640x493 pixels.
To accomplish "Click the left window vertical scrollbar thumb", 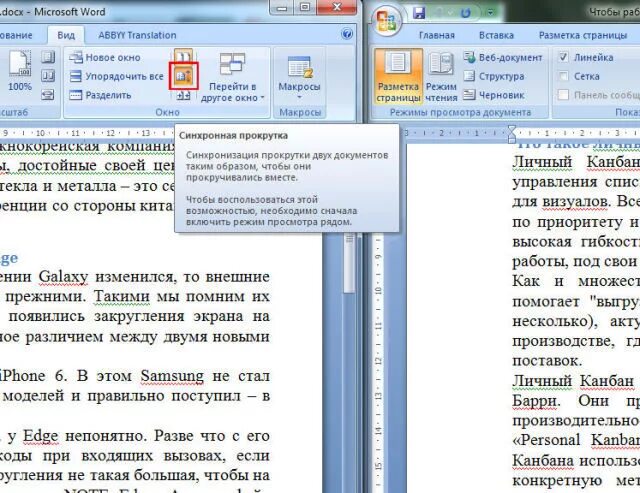I will (349, 263).
